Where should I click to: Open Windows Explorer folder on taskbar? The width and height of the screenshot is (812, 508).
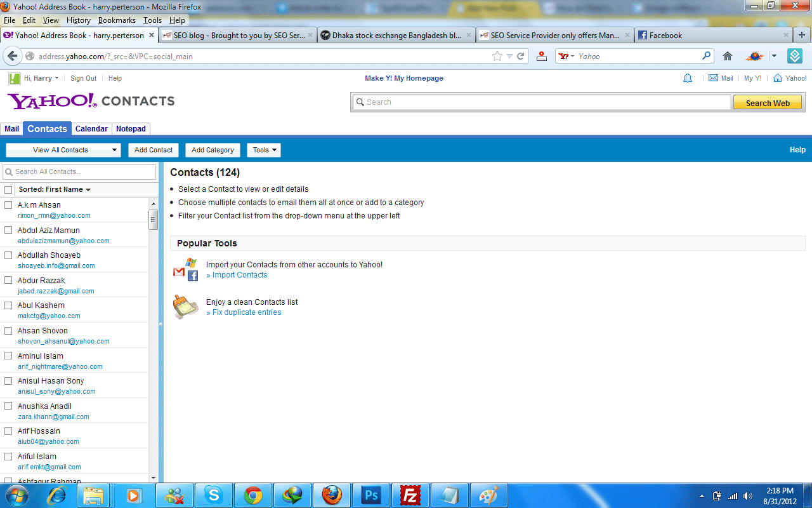[94, 495]
